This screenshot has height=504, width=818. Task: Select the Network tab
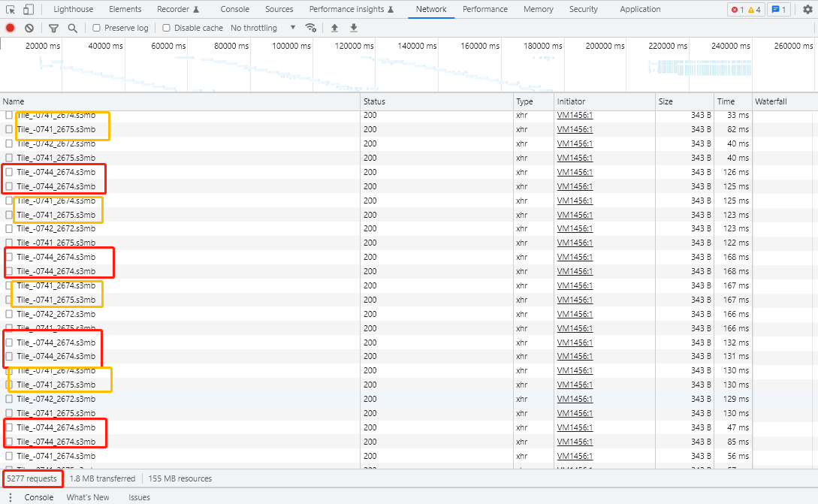click(431, 10)
